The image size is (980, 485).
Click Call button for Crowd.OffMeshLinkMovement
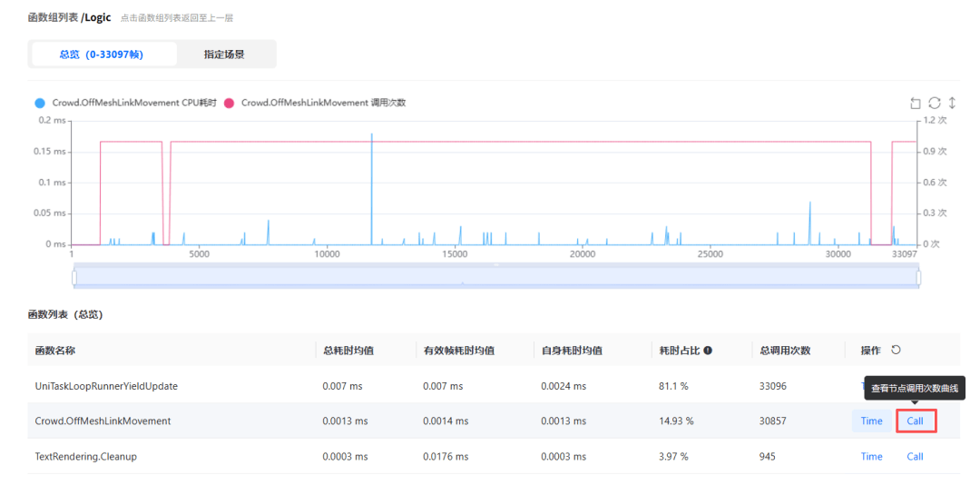click(x=915, y=421)
